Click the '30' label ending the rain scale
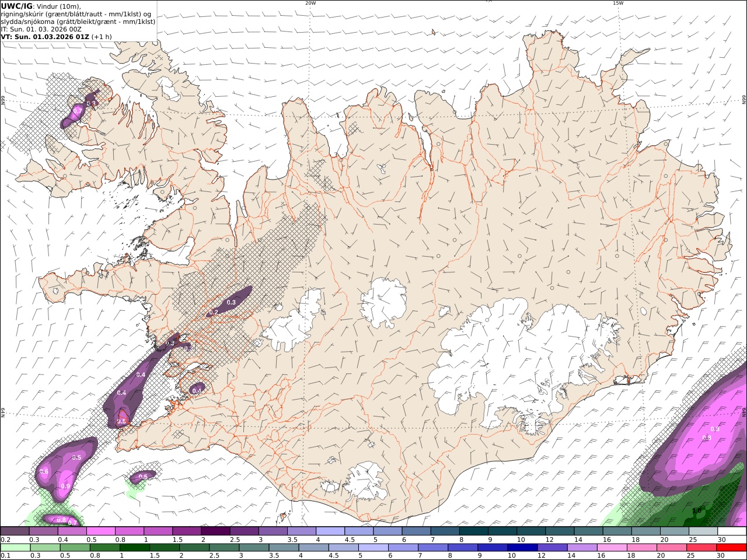This screenshot has height=560, width=747. (x=721, y=556)
